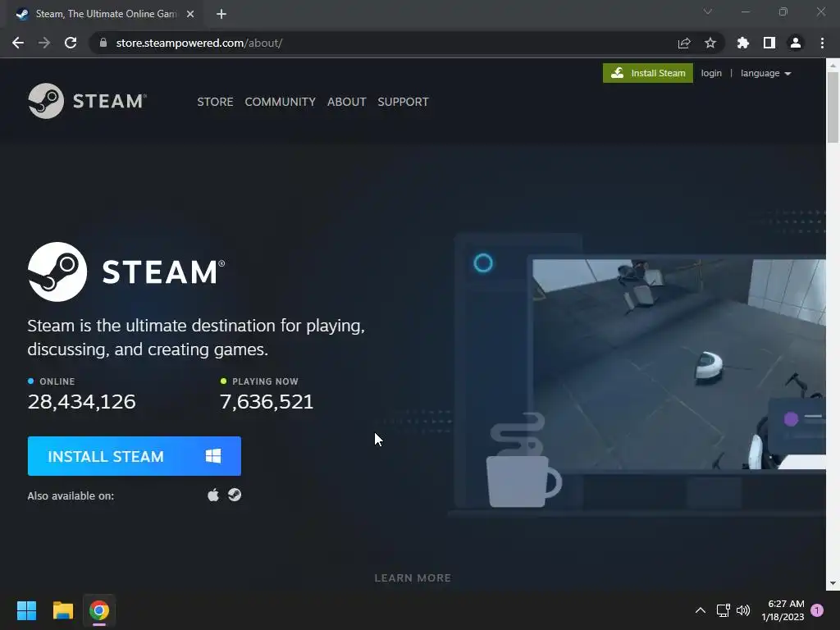
Task: Open the network status tray icon
Action: (x=724, y=610)
